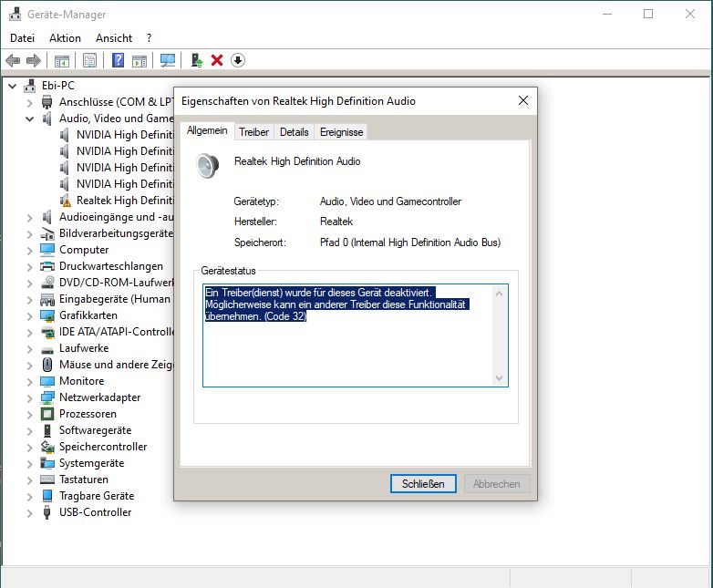Expand the Eingabegeräte (Human Interface) category
Image resolution: width=713 pixels, height=588 pixels.
pyautogui.click(x=30, y=299)
